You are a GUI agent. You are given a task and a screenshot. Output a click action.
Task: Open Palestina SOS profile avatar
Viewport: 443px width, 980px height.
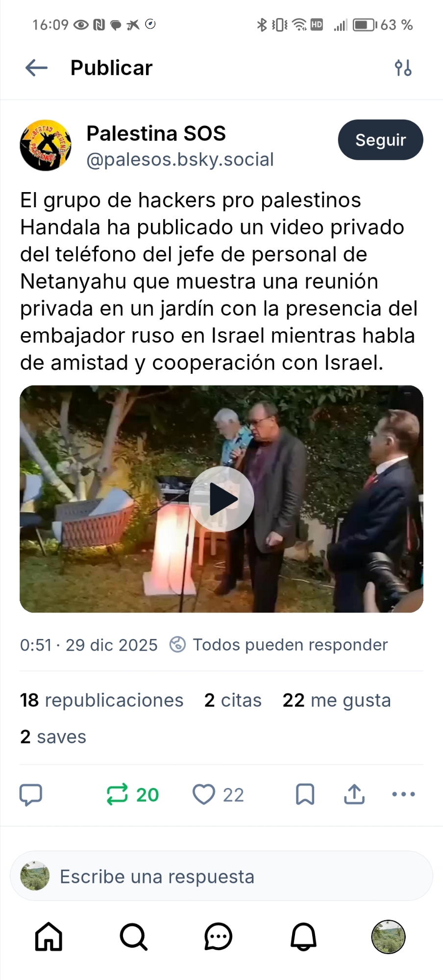click(x=46, y=145)
